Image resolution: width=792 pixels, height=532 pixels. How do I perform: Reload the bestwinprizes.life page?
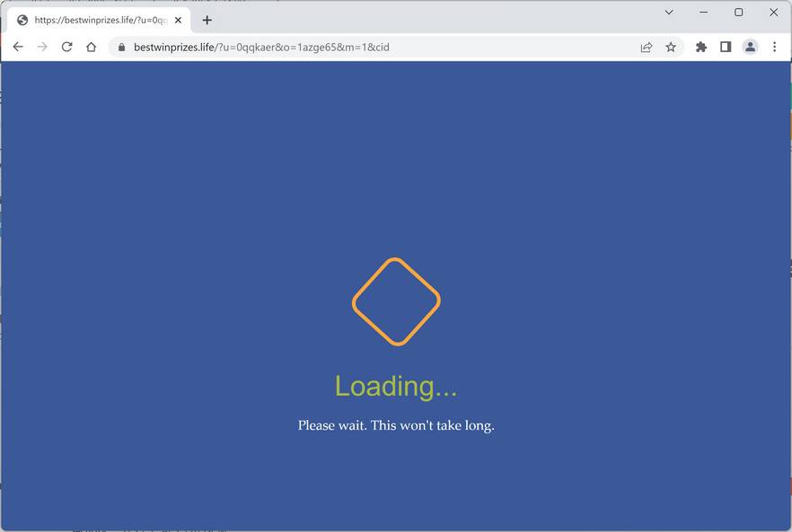(x=66, y=47)
